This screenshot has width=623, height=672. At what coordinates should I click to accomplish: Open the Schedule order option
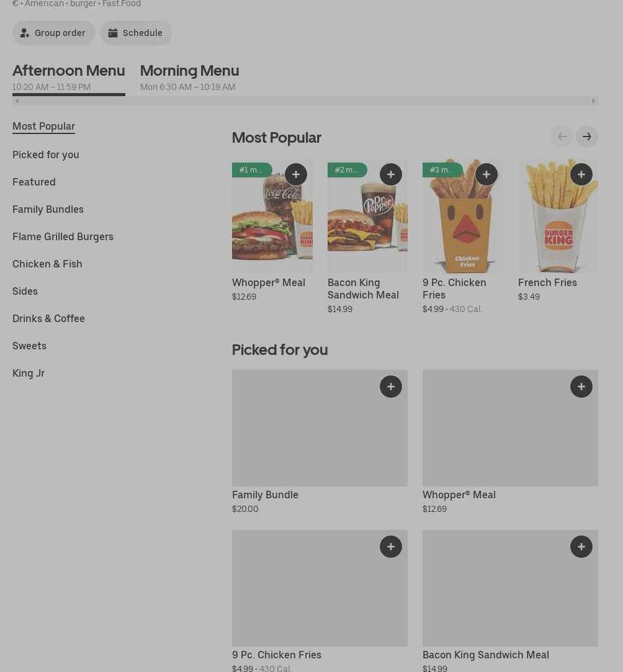click(x=137, y=33)
